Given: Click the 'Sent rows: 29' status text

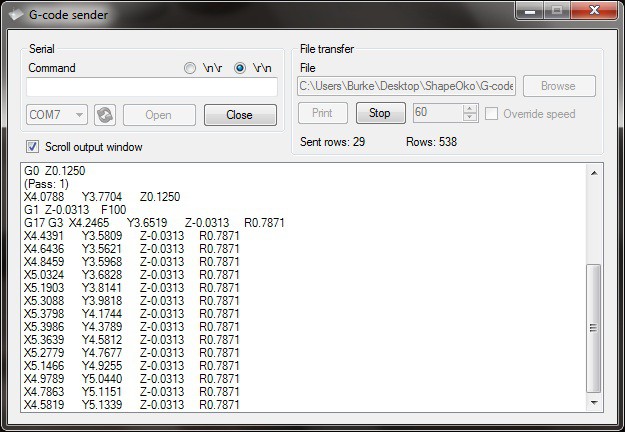Looking at the screenshot, I should (332, 142).
